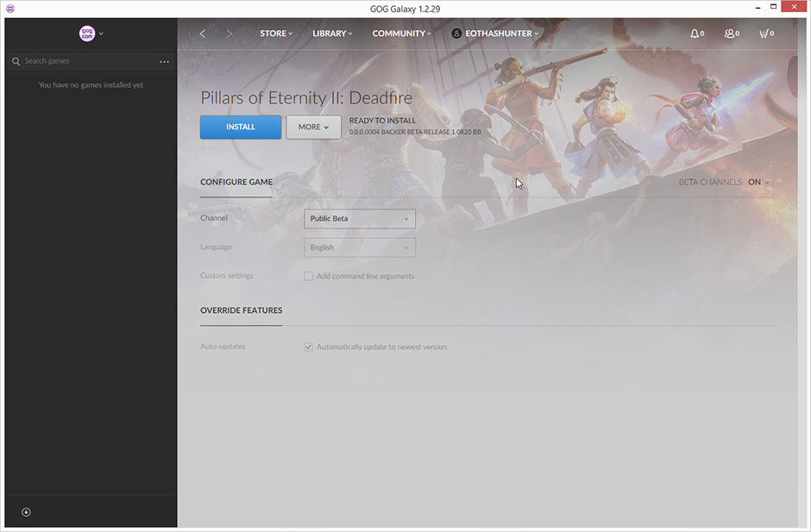Click the Auto-updates label

point(223,347)
